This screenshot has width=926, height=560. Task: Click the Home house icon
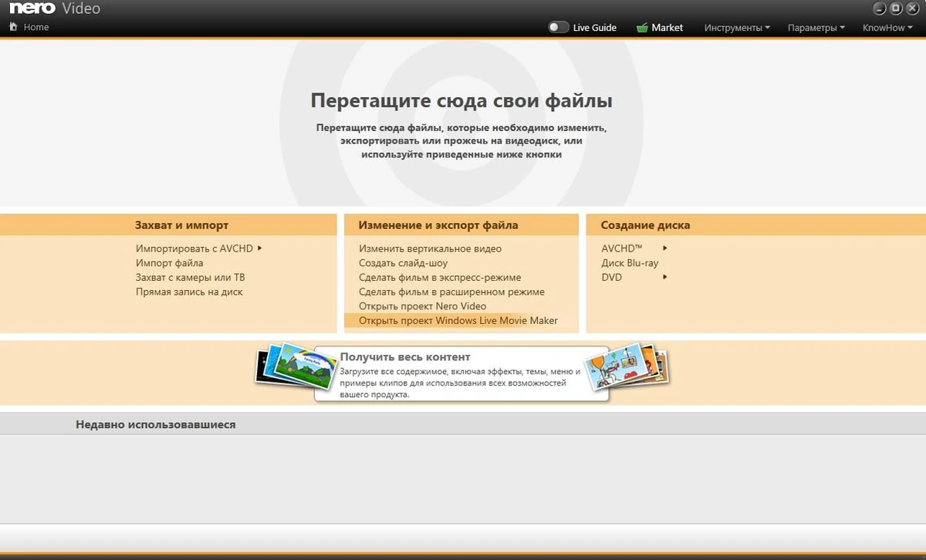coord(13,27)
